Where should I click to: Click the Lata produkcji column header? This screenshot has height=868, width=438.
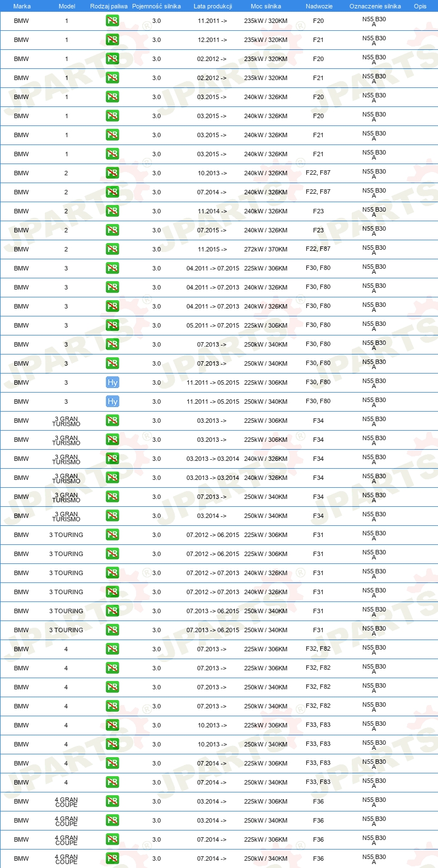[213, 6]
